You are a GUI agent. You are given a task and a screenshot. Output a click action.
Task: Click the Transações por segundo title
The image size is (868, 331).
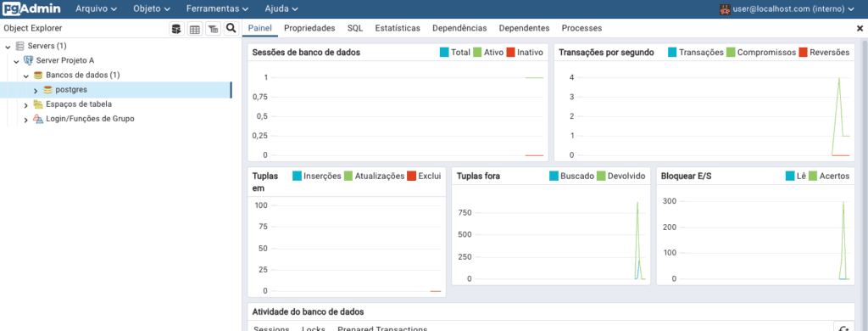pos(607,52)
